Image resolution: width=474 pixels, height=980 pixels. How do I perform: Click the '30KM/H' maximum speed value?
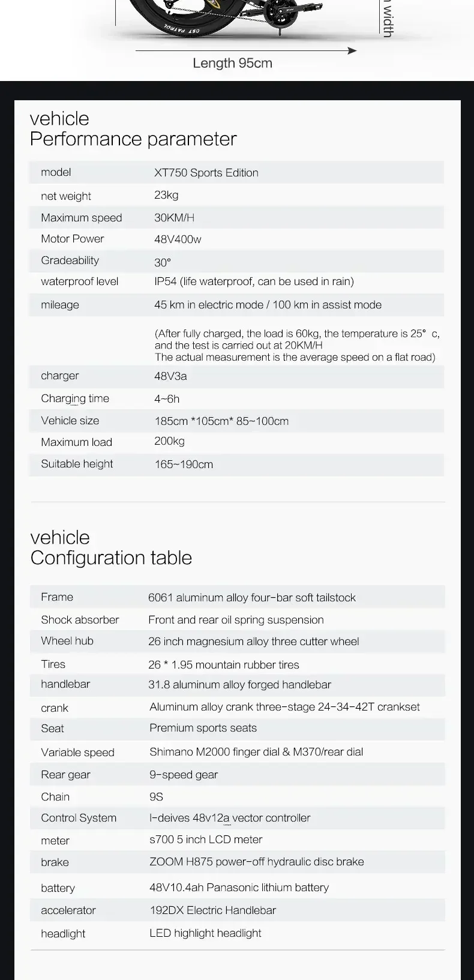(x=174, y=218)
